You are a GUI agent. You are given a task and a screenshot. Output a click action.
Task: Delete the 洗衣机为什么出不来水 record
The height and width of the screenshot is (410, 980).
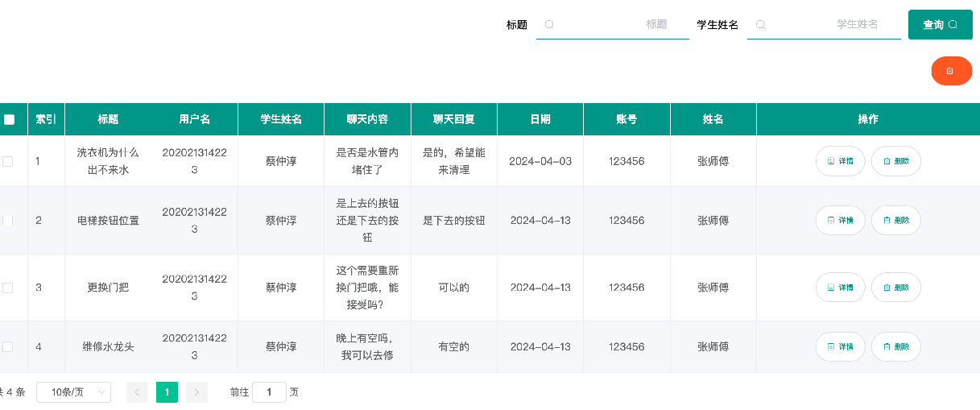click(x=895, y=161)
